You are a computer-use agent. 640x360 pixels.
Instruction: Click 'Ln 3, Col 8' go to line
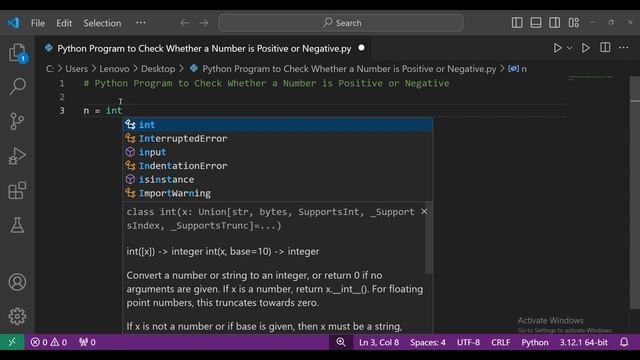pos(379,342)
